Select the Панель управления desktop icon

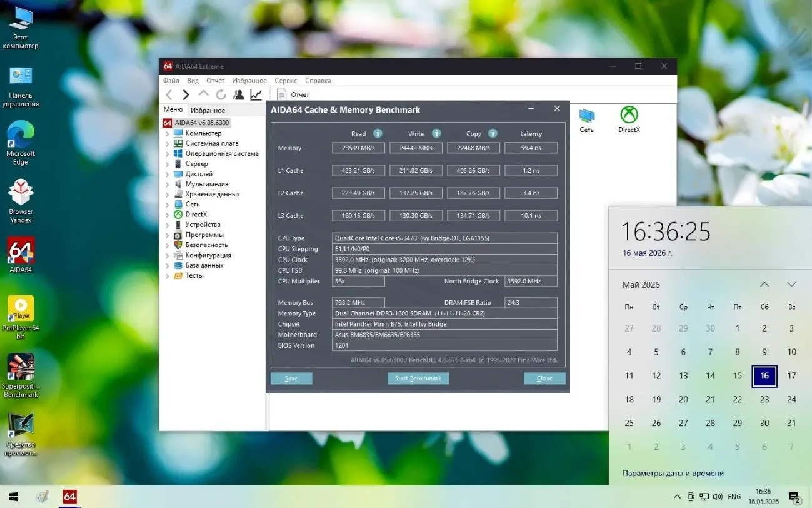tap(21, 86)
